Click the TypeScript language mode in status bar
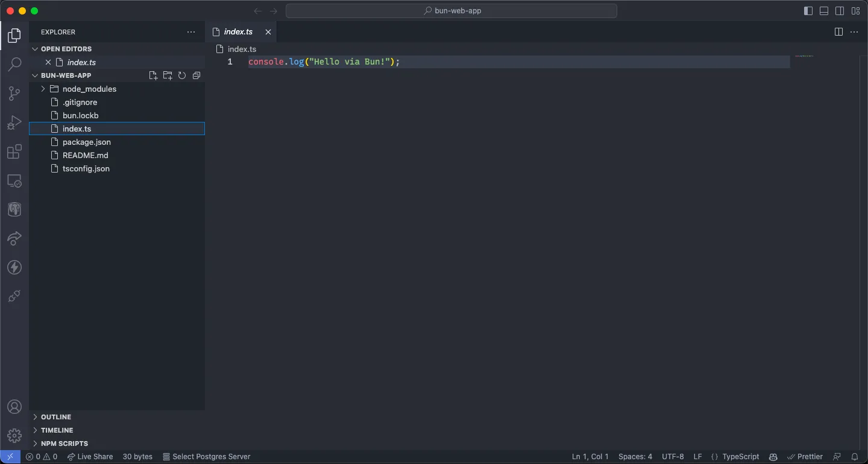Viewport: 868px width, 464px height. click(x=736, y=457)
